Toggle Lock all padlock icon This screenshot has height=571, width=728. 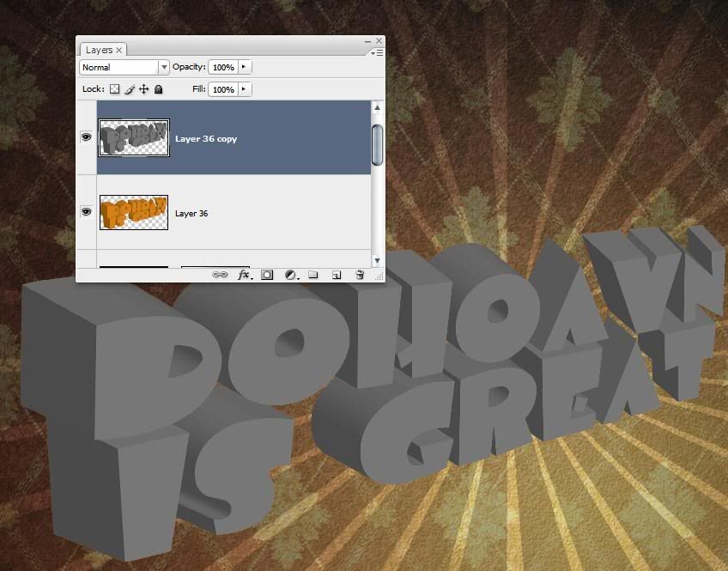(158, 89)
